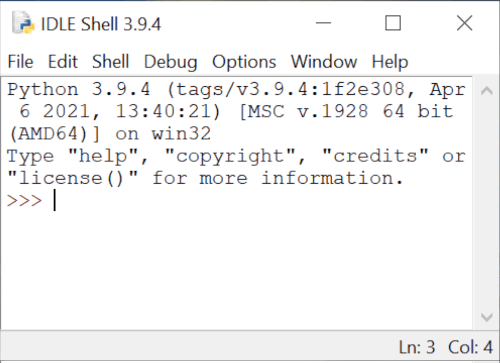
Task: Click the scrollbar up arrow
Action: [x=487, y=91]
